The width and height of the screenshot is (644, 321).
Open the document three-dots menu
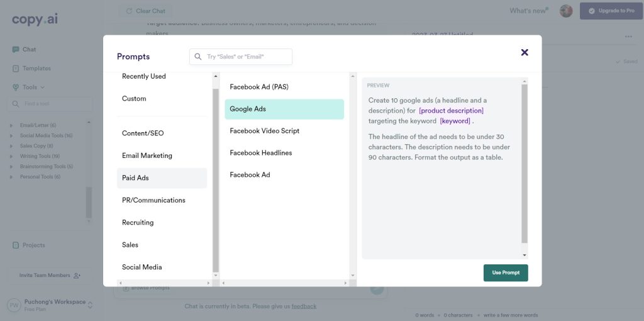coord(628,37)
